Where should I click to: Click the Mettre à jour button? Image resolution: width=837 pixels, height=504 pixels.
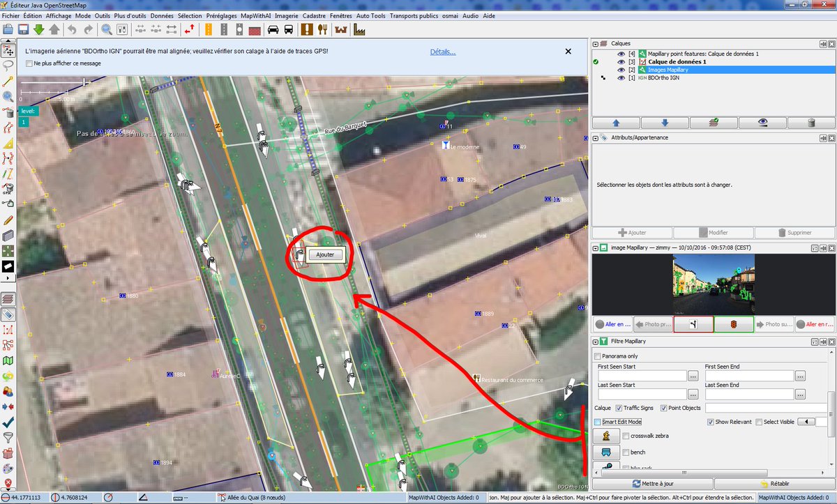pos(652,484)
